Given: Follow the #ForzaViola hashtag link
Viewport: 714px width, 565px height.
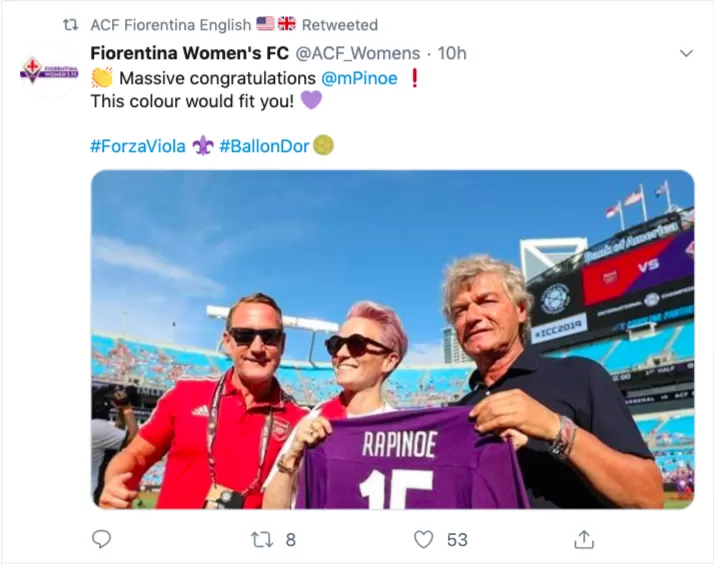Looking at the screenshot, I should (138, 146).
